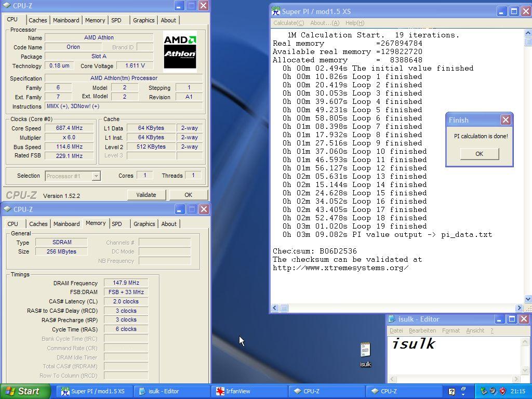
Task: Minimize the Super PI window
Action: tap(502, 11)
